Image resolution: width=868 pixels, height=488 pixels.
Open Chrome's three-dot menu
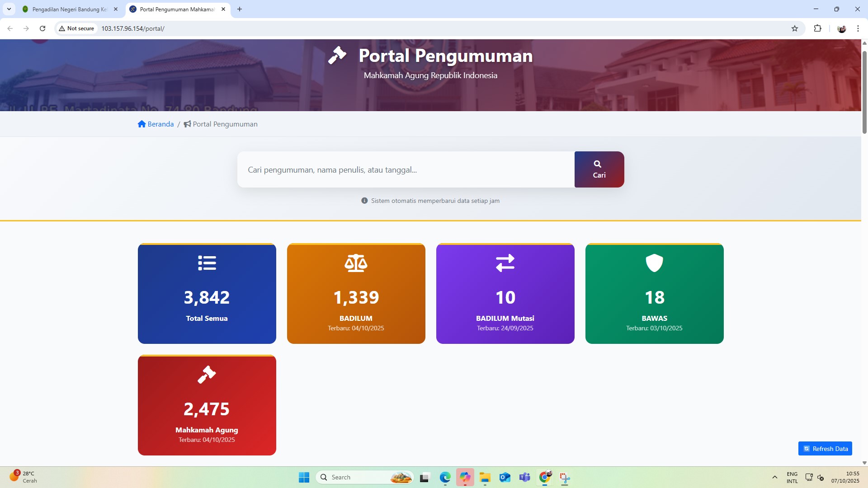pos(858,28)
